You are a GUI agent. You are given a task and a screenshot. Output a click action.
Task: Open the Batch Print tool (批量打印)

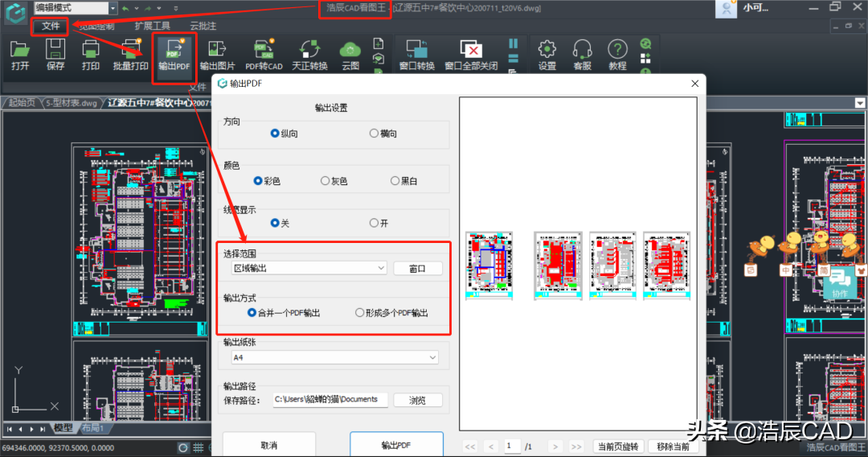(131, 55)
